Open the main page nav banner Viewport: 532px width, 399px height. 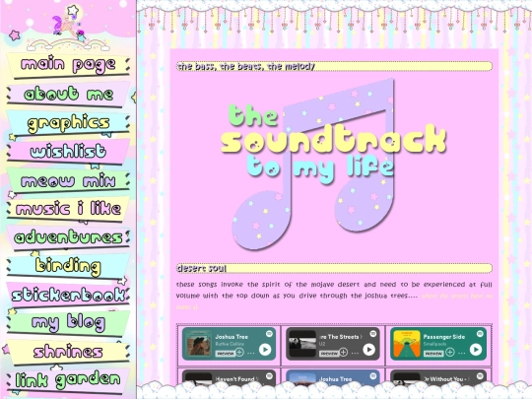(x=68, y=65)
